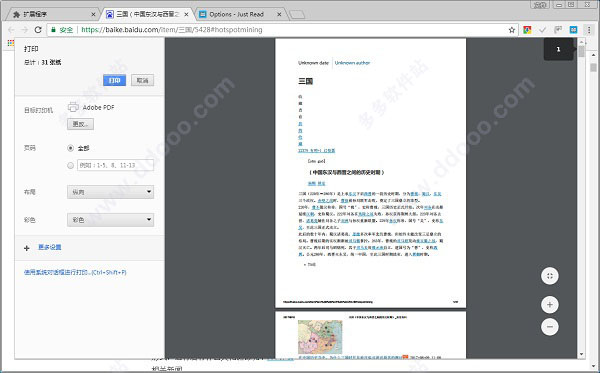Screen dimensions: 600x373
Task: Click the 三国 heading in preview
Action: point(305,81)
